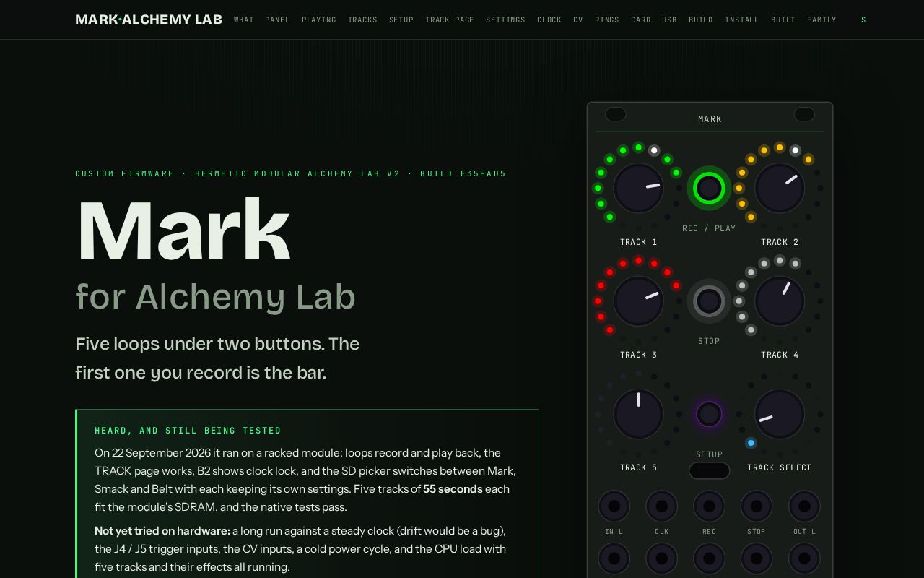Click the purple SETUP button
This screenshot has width=924, height=578.
(x=709, y=414)
